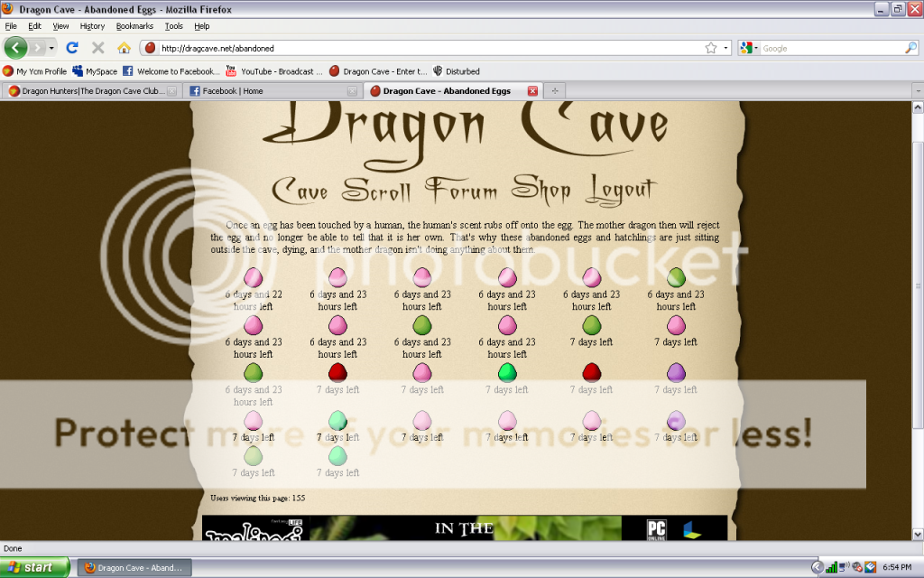Close the Dragon Cave - Abandoned Eggs tab
924x578 pixels.
[x=532, y=91]
